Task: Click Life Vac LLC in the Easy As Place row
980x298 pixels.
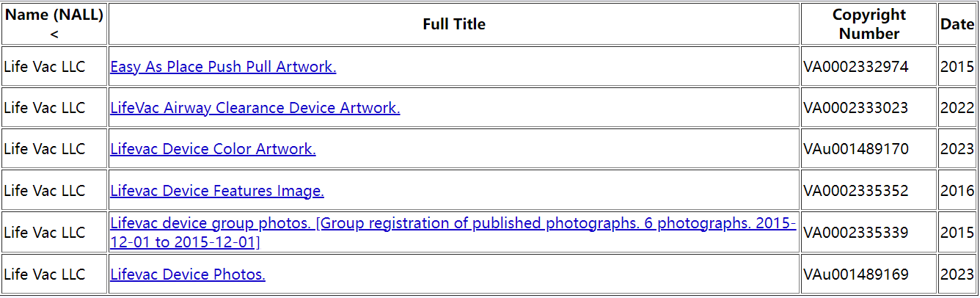Action: click(44, 67)
